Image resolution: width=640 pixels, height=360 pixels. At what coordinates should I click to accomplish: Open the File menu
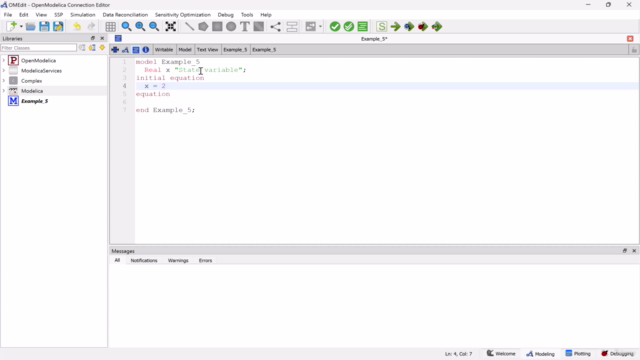click(x=8, y=15)
